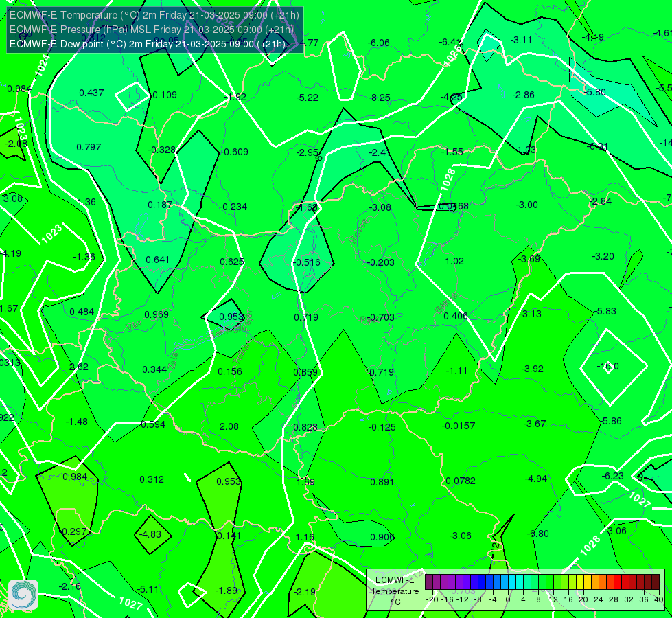Click the grid value -2.19
This screenshot has width=672, height=618.
(x=304, y=593)
